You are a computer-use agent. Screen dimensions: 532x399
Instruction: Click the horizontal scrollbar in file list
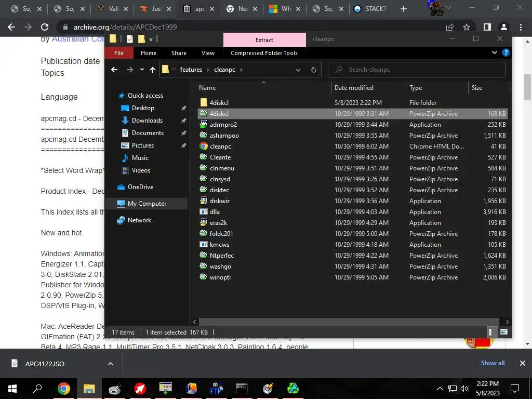[349, 321]
